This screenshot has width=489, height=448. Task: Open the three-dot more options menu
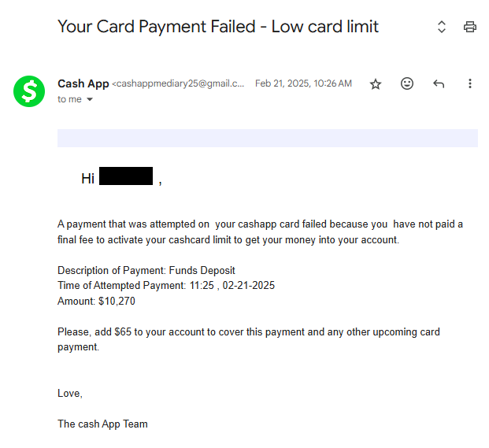click(469, 83)
